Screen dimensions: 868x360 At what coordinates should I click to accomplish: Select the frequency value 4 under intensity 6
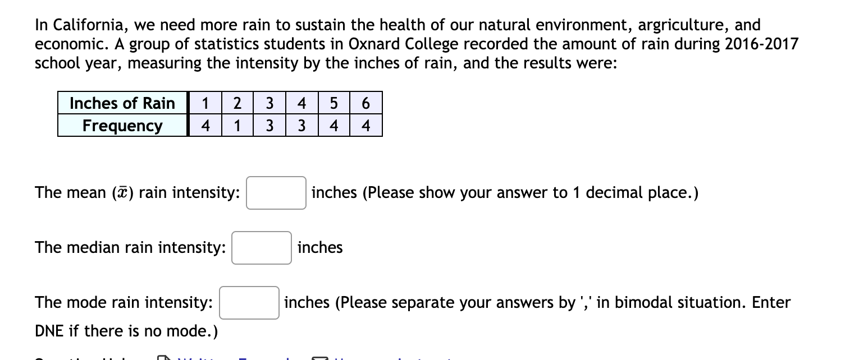(366, 126)
